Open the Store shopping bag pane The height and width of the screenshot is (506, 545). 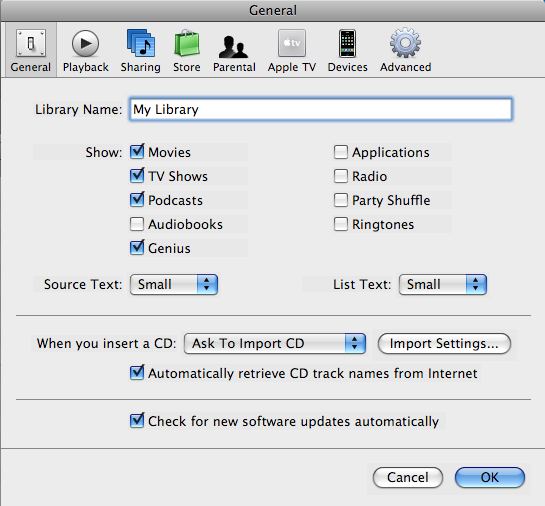(x=187, y=51)
